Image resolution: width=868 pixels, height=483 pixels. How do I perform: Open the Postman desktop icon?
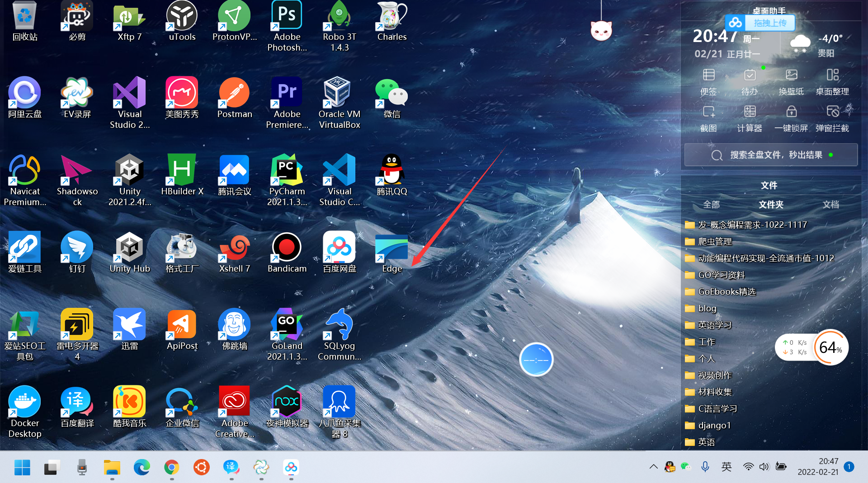tap(234, 94)
